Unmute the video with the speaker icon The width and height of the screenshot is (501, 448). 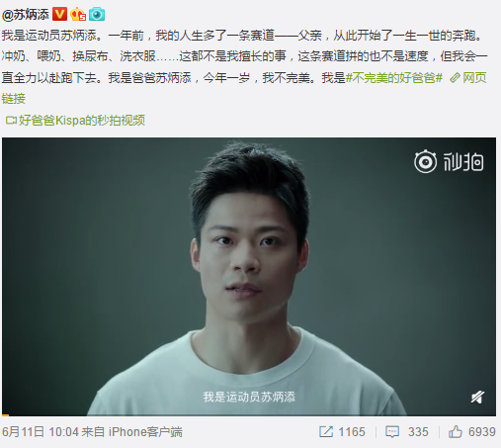(477, 398)
